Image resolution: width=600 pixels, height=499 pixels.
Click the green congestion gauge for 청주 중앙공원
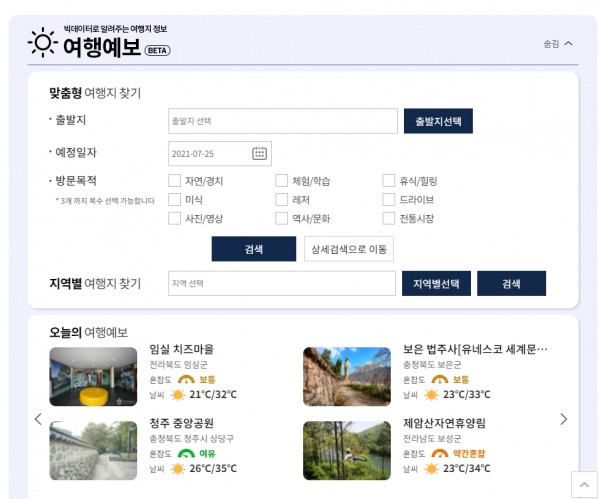click(x=186, y=453)
